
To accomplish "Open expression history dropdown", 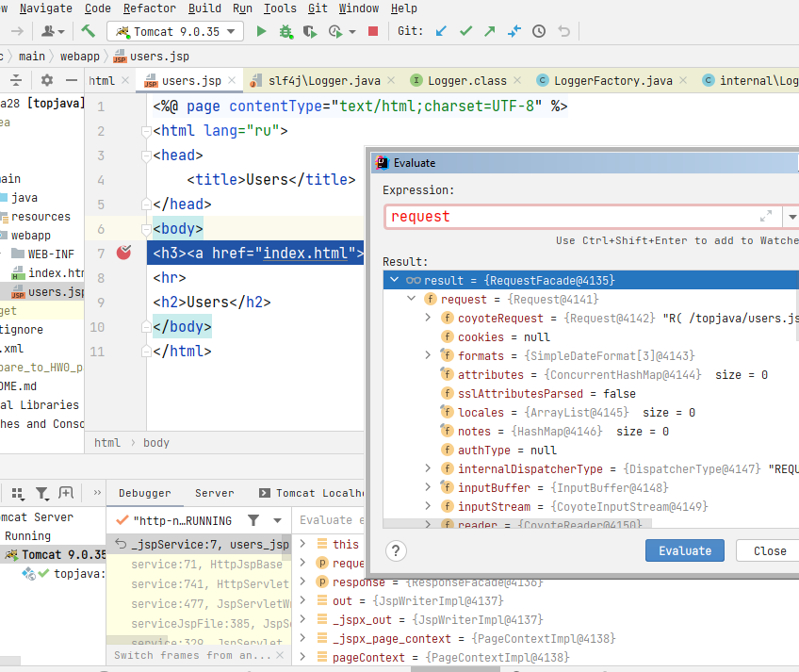I will 791,217.
